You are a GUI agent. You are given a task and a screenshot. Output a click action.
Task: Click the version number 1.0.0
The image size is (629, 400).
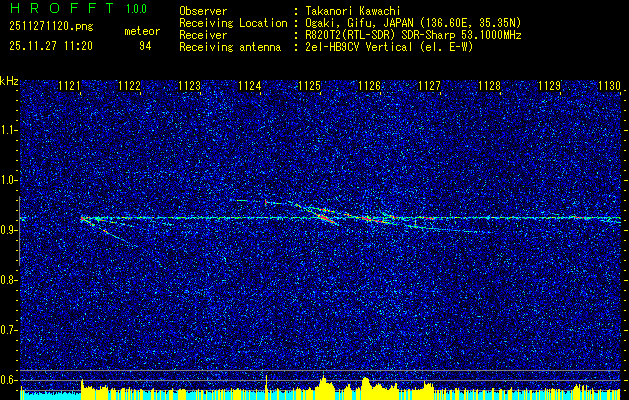(x=136, y=9)
